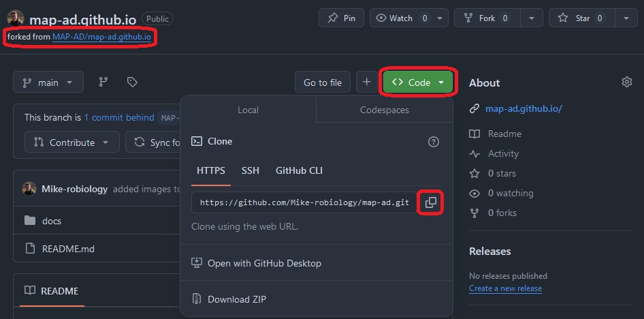Open the Releases heading link
Screen dimensions: 644x319
490,251
